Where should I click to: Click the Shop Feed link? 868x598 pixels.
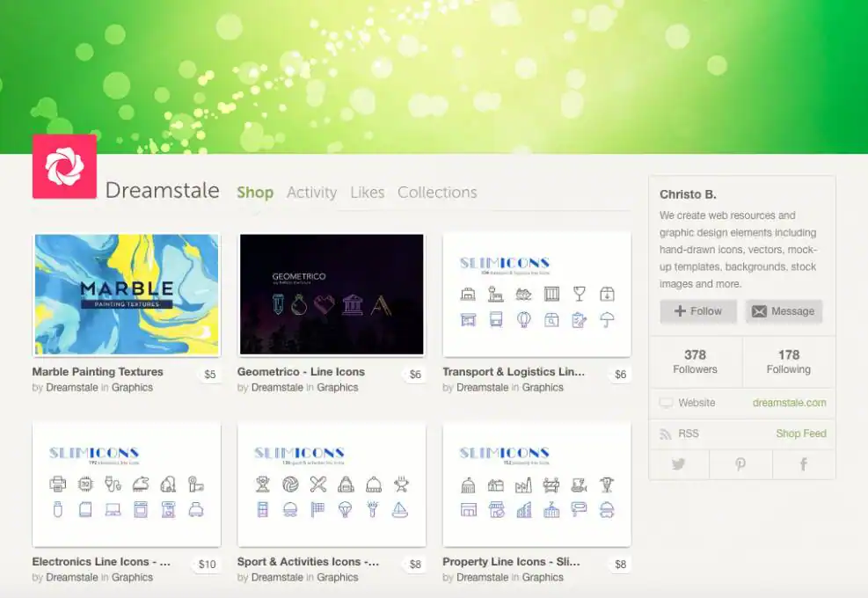point(800,433)
